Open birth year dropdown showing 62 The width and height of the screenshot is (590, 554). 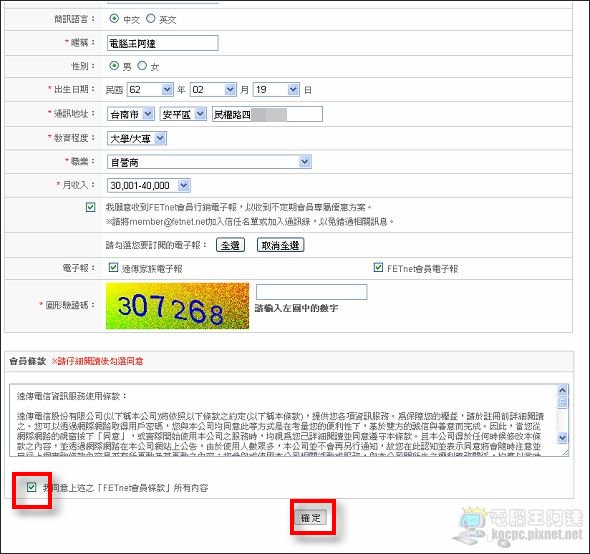150,90
